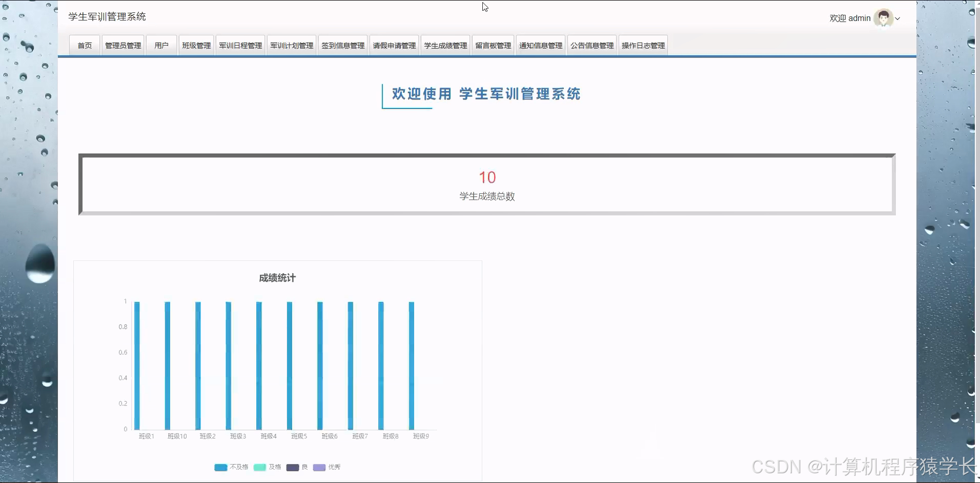Open the admin account dropdown chevron
Viewport: 980px width, 483px height.
click(897, 18)
